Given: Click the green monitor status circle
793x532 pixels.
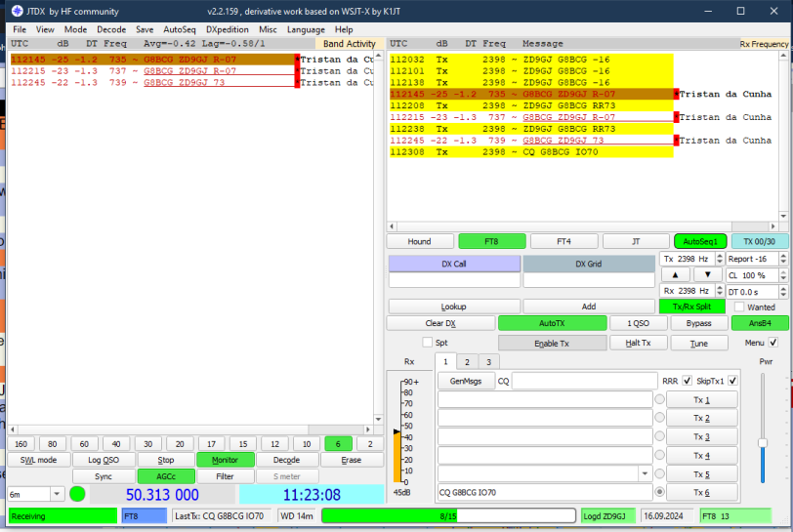Looking at the screenshot, I should coord(77,494).
